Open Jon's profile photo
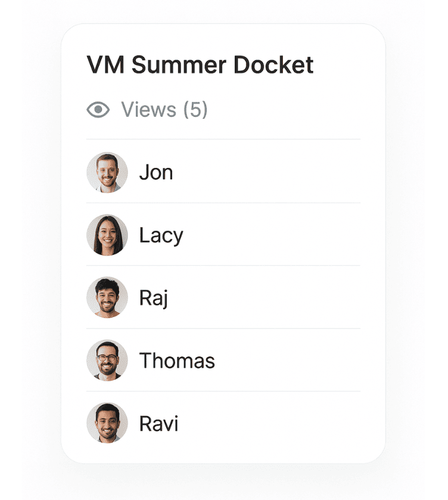Screen dimensions: 448x500 click(107, 172)
